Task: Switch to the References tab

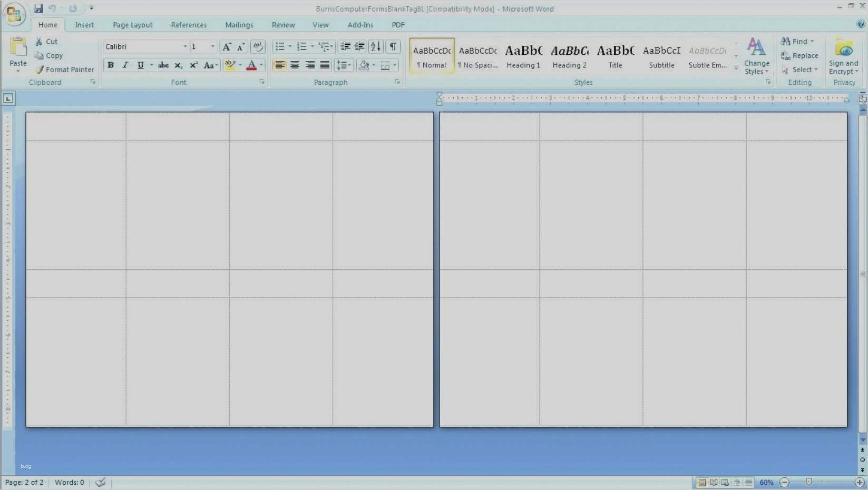Action: (x=189, y=25)
